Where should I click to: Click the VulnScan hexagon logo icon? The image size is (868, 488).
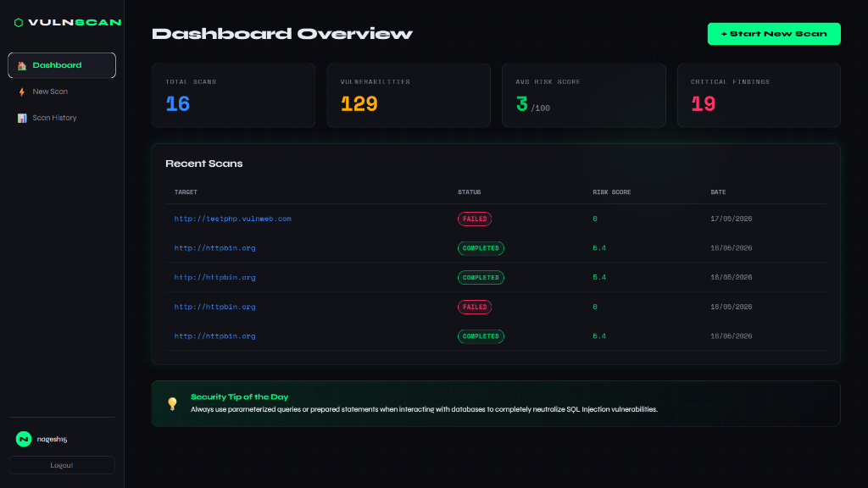coord(19,23)
